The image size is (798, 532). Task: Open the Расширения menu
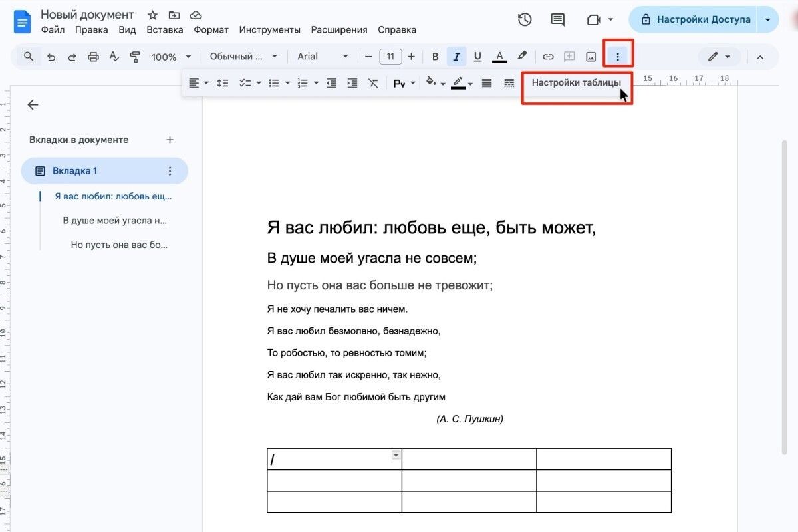point(339,30)
